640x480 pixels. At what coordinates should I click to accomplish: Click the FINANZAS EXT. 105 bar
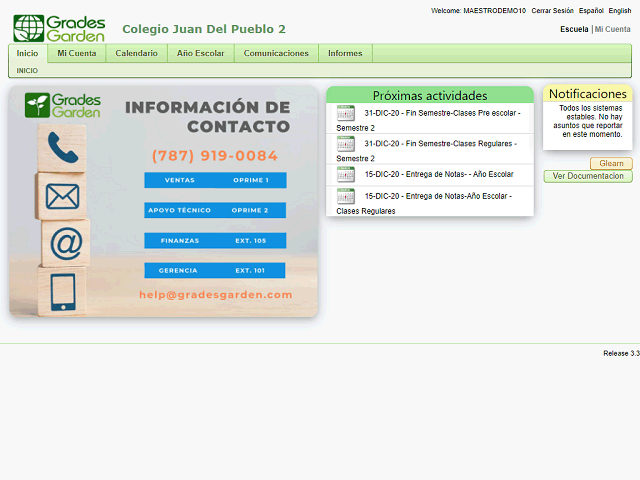(x=215, y=241)
